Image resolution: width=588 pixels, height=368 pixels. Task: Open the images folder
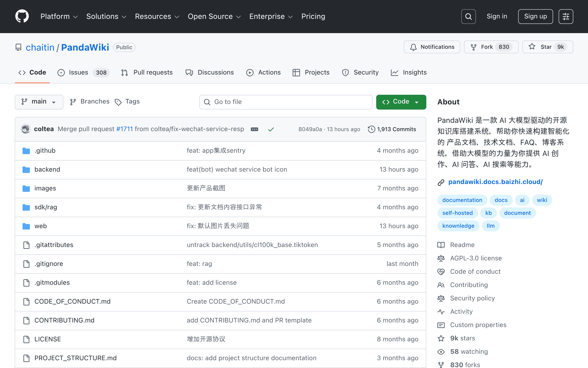coord(45,188)
